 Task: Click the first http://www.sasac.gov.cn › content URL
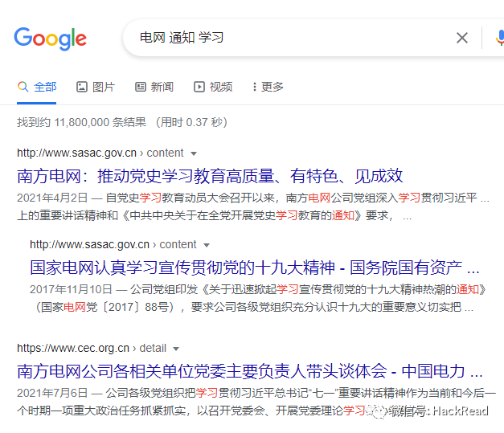(100, 153)
